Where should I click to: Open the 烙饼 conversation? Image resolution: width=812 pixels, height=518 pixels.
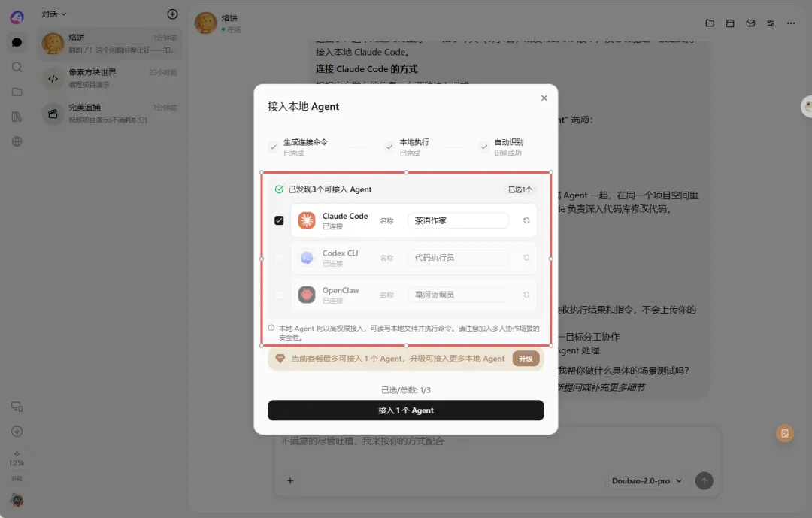point(110,44)
